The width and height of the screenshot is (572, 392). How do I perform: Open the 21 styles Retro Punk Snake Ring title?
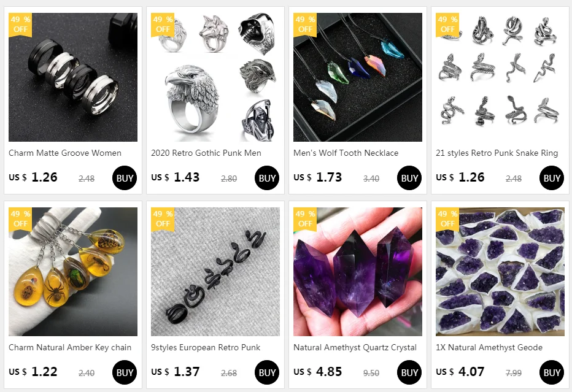pyautogui.click(x=497, y=153)
